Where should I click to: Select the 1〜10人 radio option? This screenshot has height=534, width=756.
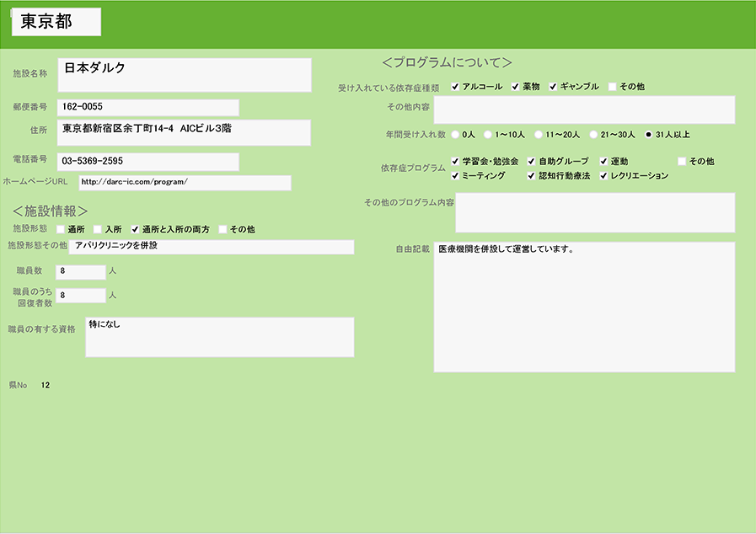[x=488, y=134]
